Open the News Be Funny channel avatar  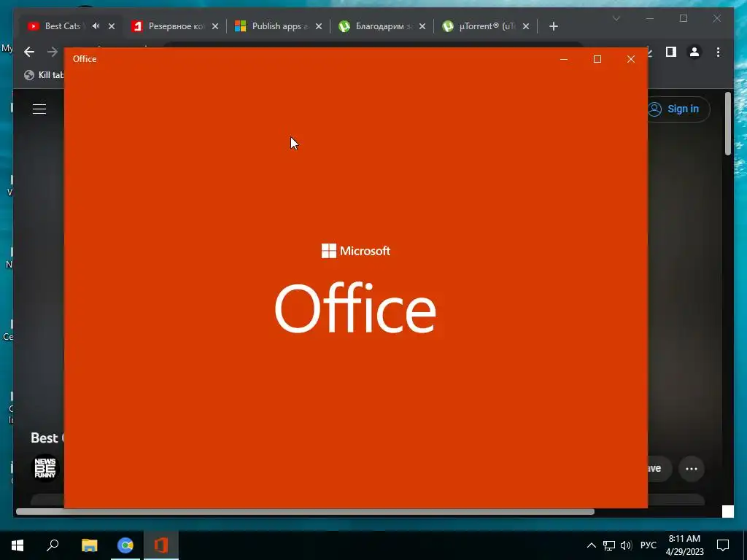coord(45,468)
